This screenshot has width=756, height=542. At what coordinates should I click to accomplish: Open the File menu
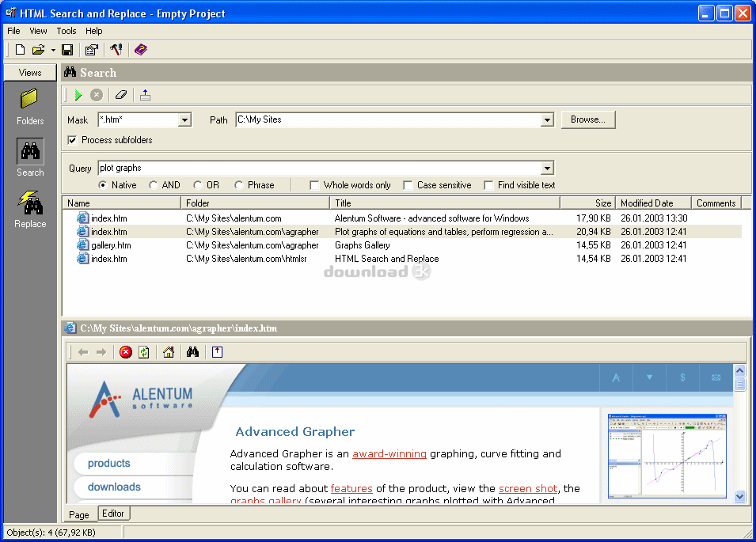(x=13, y=31)
